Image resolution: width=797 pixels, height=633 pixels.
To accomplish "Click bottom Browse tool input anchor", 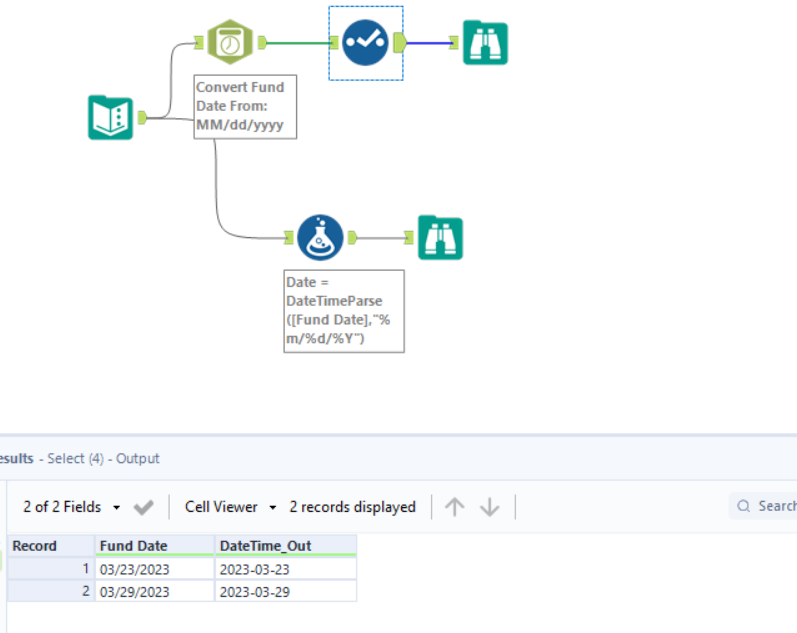I will pyautogui.click(x=409, y=237).
